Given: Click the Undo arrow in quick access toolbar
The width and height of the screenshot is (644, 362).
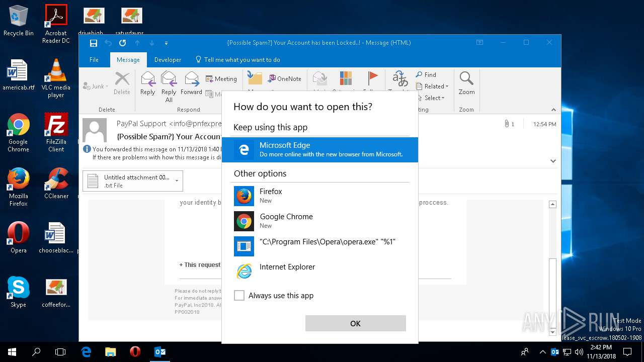Looking at the screenshot, I should coord(108,43).
